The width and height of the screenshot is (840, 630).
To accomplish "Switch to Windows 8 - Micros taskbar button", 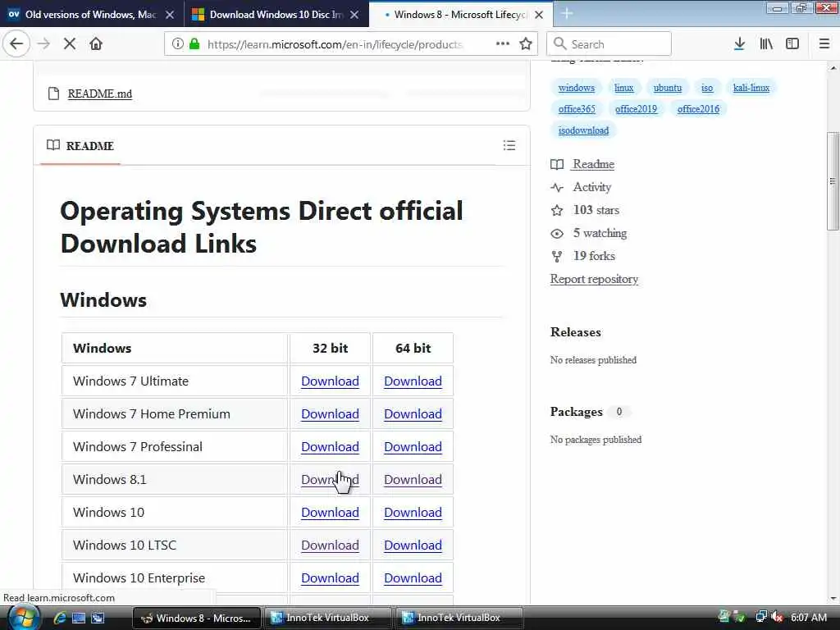I will coord(196,618).
